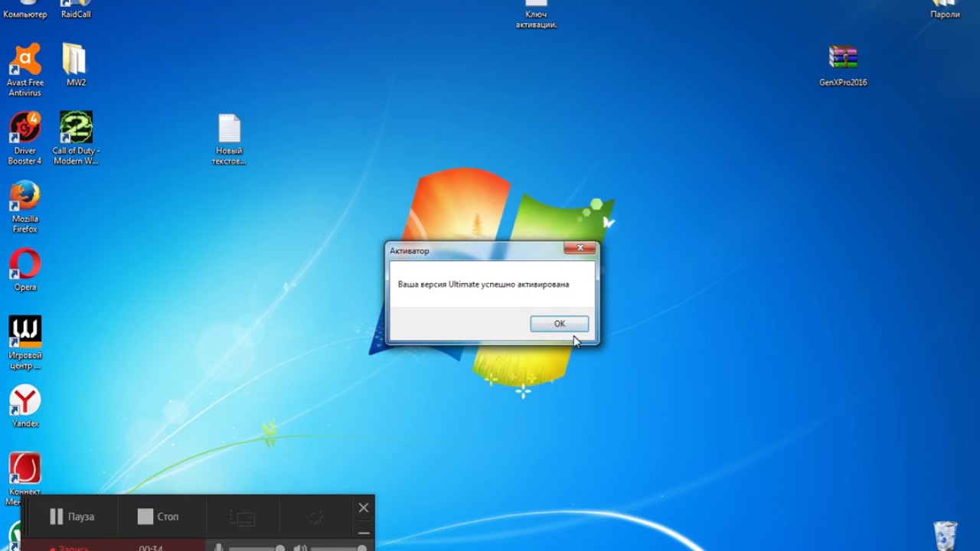
Task: Click OK in the Активатор dialog
Action: click(x=560, y=324)
